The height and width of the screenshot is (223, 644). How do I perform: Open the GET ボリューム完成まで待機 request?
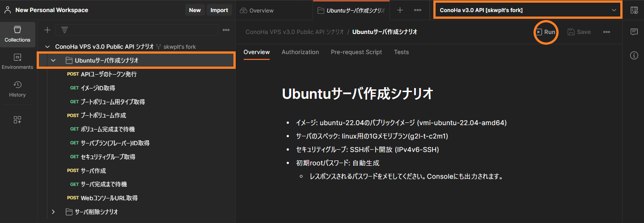[x=136, y=129]
